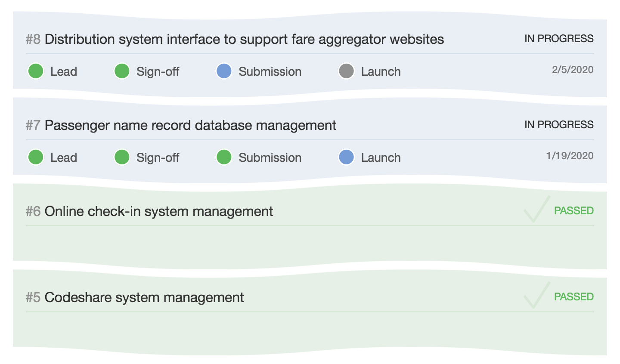Click the IN PROGRESS label on ticket #8

click(558, 38)
